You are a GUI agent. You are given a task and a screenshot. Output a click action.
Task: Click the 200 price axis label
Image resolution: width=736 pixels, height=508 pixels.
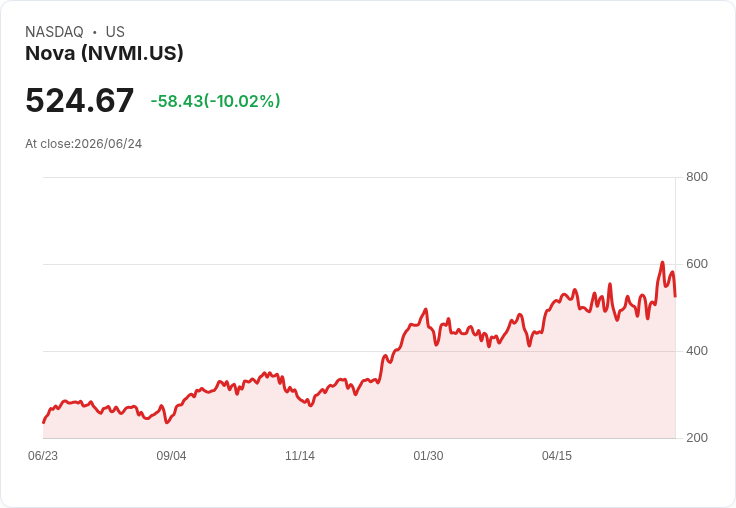tap(697, 438)
